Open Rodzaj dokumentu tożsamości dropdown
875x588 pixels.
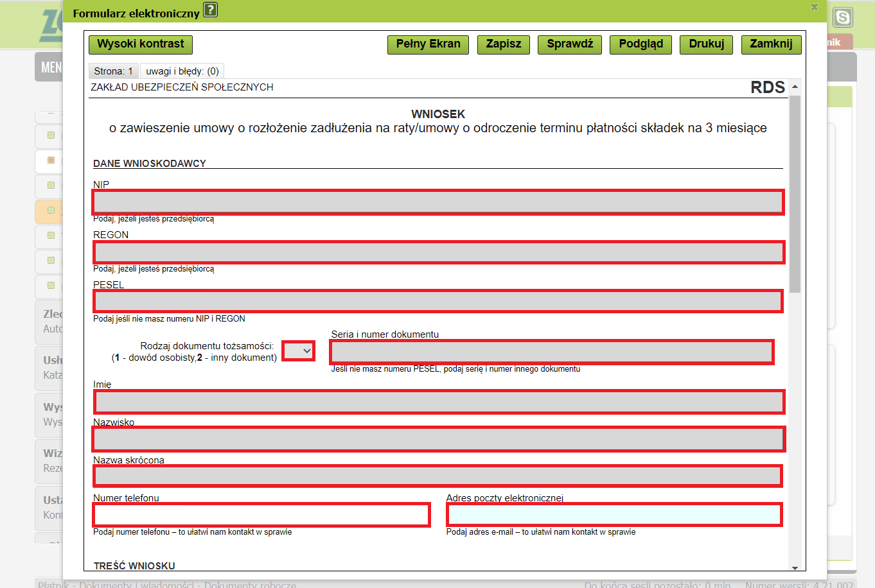pyautogui.click(x=298, y=351)
